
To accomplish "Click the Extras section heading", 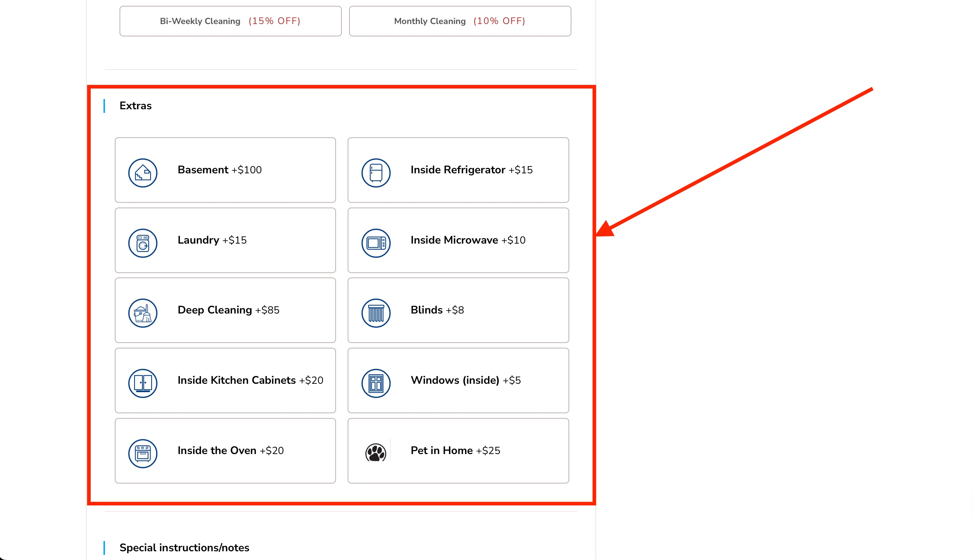I will coord(136,106).
